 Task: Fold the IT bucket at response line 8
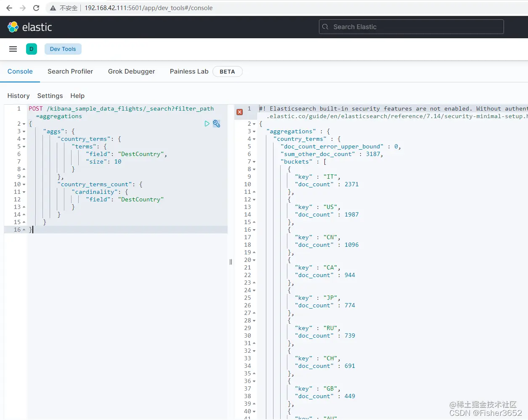pos(254,169)
